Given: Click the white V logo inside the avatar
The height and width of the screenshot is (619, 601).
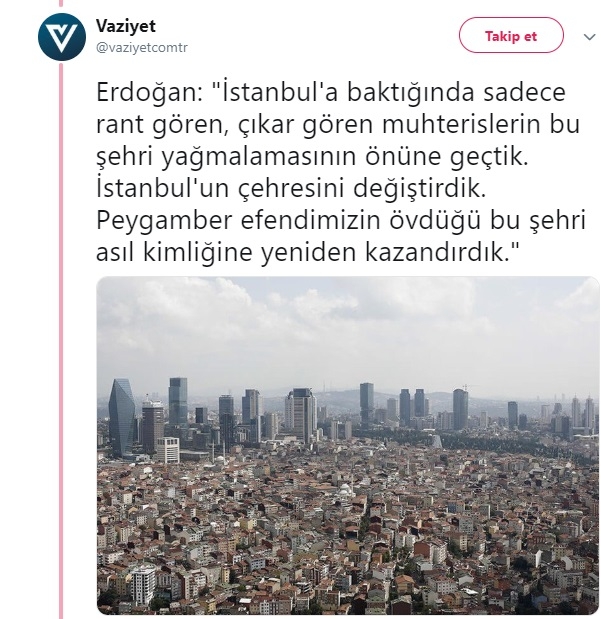Looking at the screenshot, I should [62, 38].
